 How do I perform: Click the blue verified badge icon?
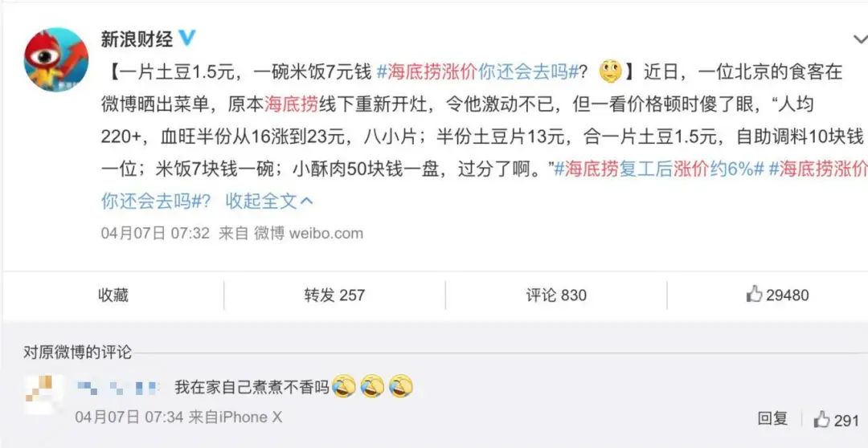[188, 39]
